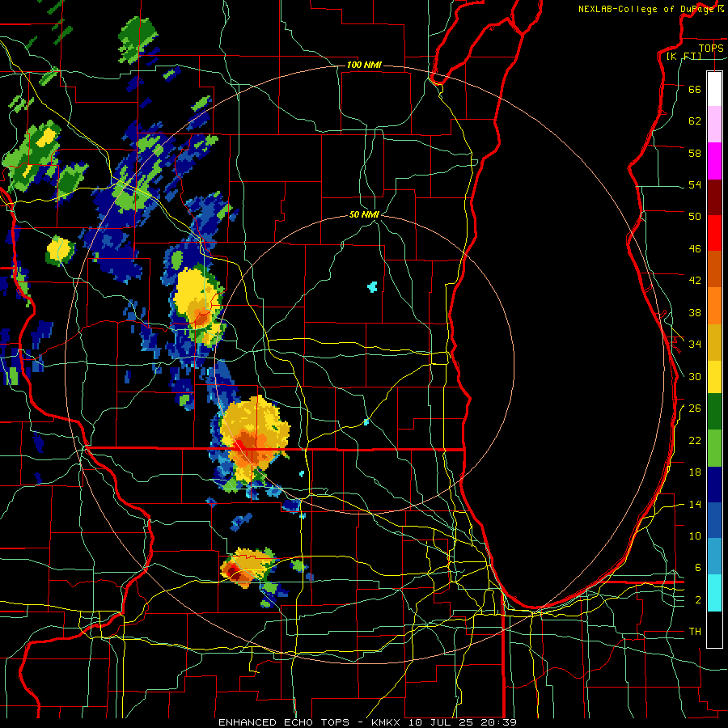
Task: Click the 18 value on the legend
Action: (x=695, y=472)
